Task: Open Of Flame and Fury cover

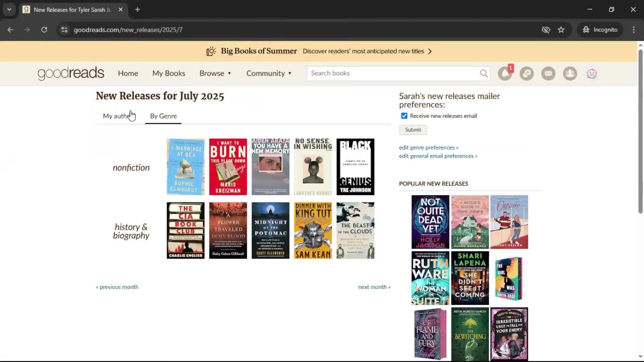Action: tap(430, 334)
